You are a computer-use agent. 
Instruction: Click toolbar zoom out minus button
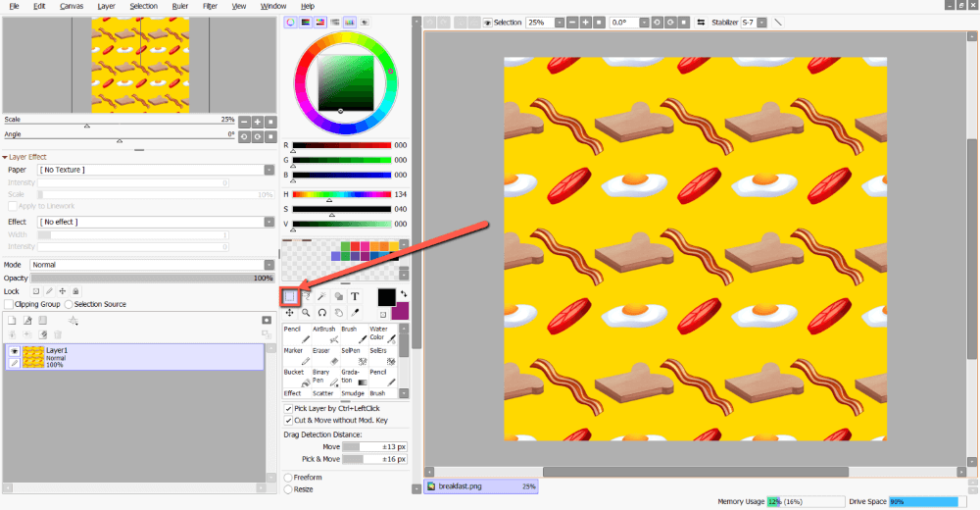point(572,23)
